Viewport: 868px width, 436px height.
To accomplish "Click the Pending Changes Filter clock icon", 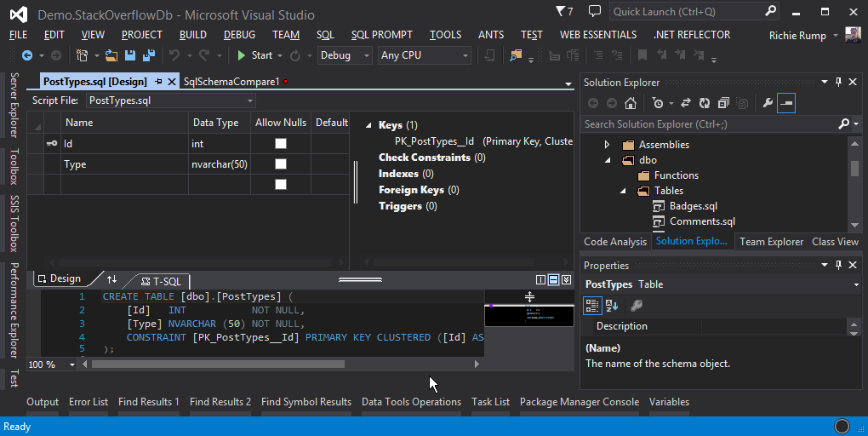I will coord(658,103).
